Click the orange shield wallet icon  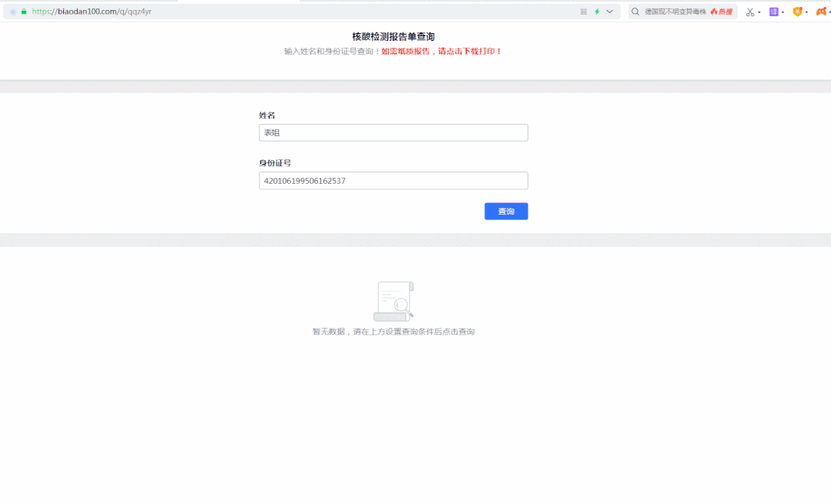[x=798, y=12]
